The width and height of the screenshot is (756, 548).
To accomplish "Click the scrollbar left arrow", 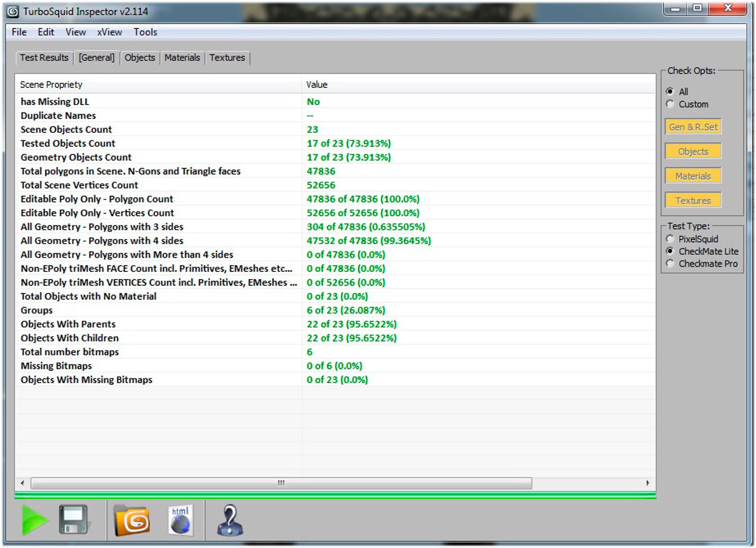I will click(22, 483).
